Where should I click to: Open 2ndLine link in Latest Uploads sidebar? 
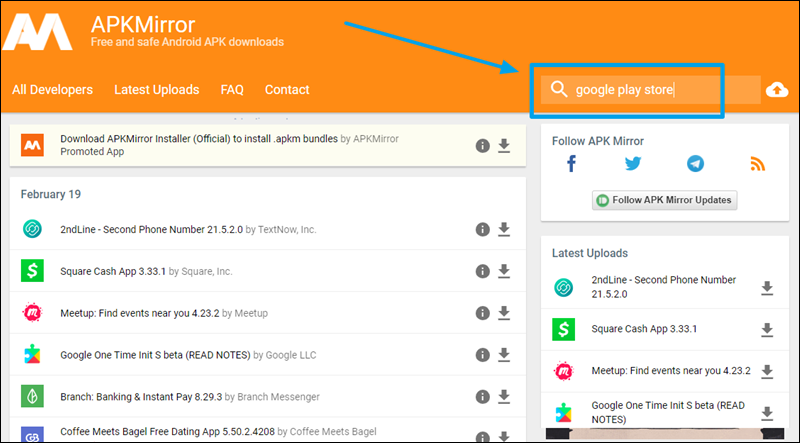pyautogui.click(x=663, y=287)
